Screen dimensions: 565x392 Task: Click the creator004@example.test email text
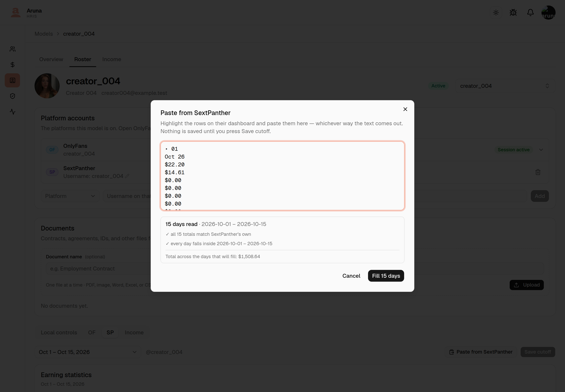click(134, 93)
